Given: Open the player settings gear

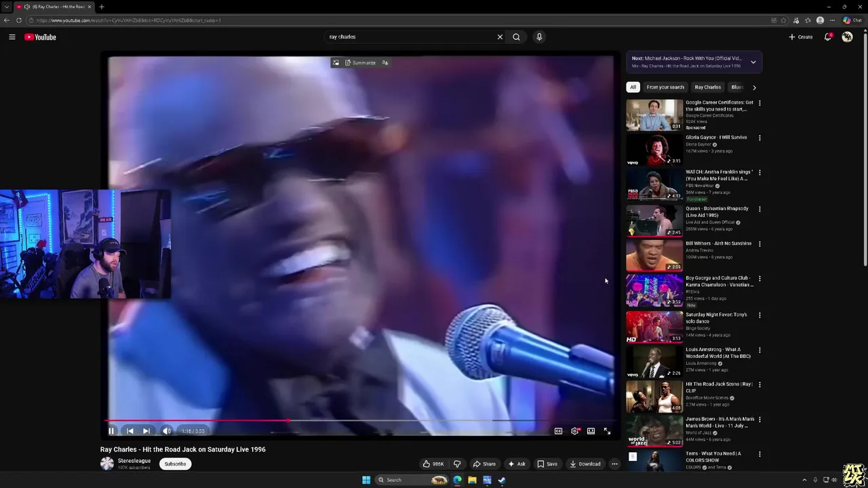Looking at the screenshot, I should [x=575, y=431].
